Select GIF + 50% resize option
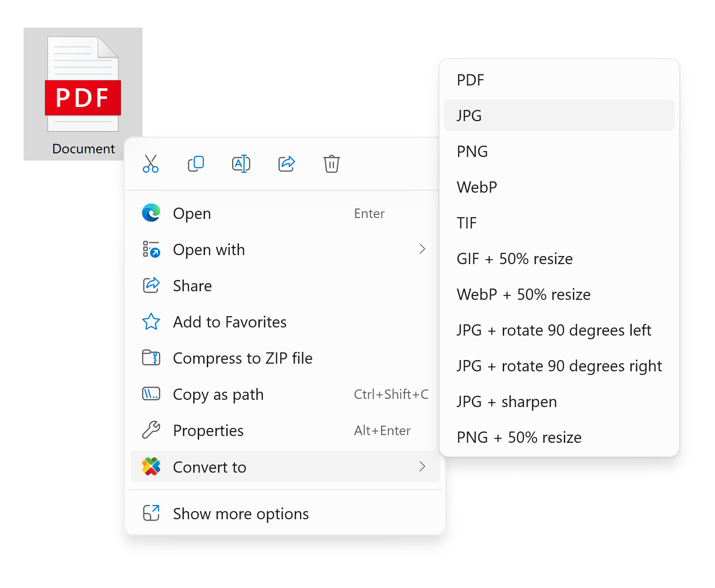 tap(515, 259)
